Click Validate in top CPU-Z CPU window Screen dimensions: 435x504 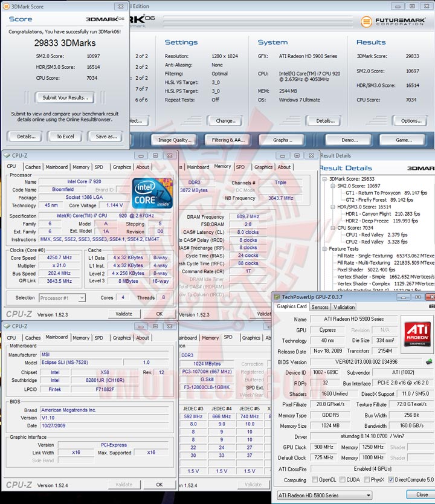point(124,314)
